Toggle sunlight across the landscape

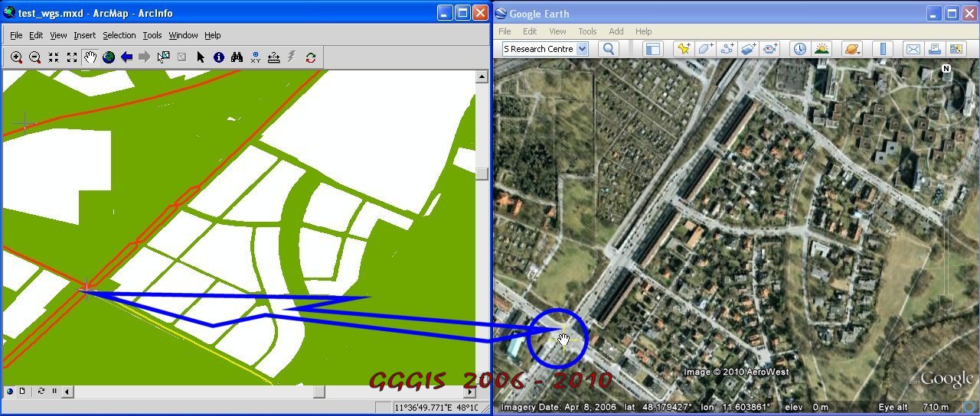click(822, 49)
